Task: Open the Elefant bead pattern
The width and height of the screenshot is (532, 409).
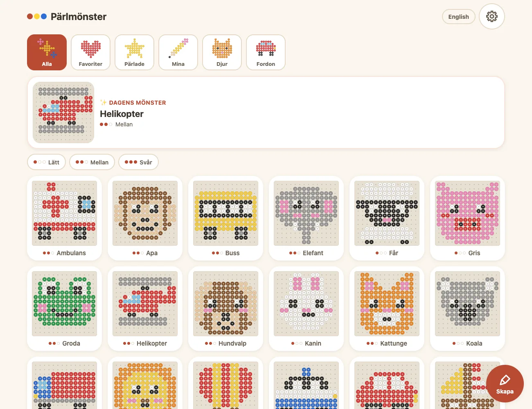Action: coord(306,218)
